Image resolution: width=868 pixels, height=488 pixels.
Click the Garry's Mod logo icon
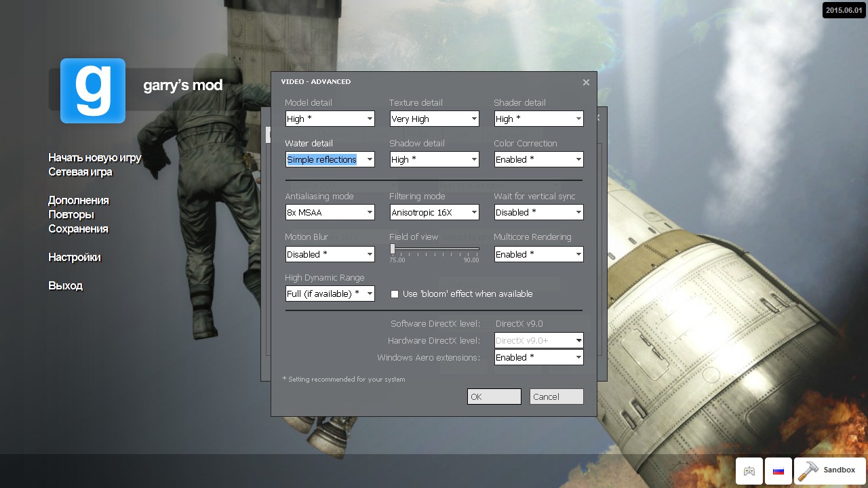click(x=93, y=91)
